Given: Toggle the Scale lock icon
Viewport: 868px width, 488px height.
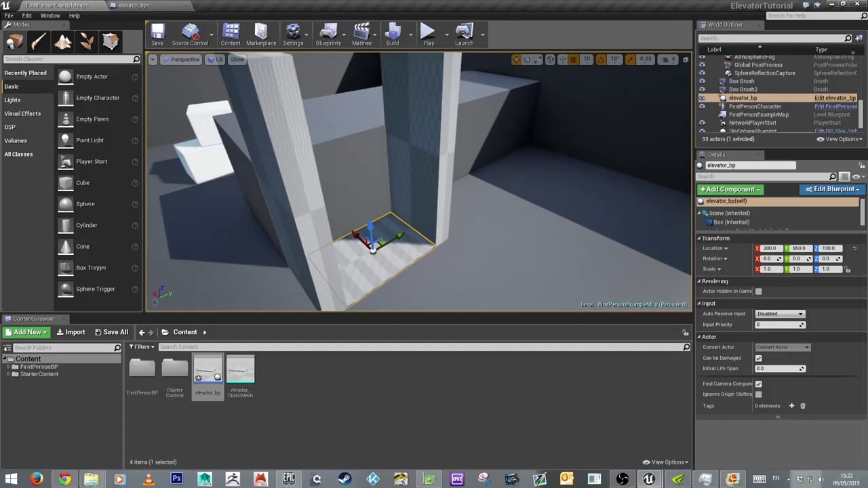Looking at the screenshot, I should pos(848,269).
